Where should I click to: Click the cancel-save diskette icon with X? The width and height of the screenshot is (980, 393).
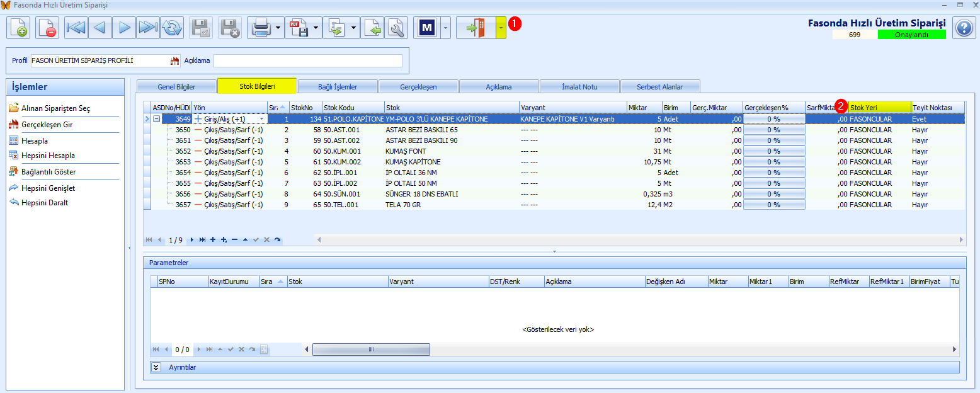coord(230,28)
